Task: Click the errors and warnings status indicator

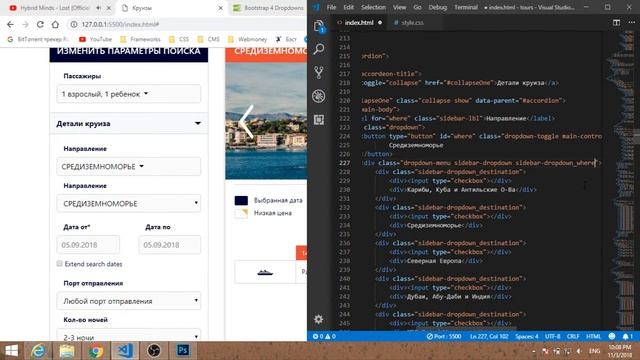Action: click(324, 336)
